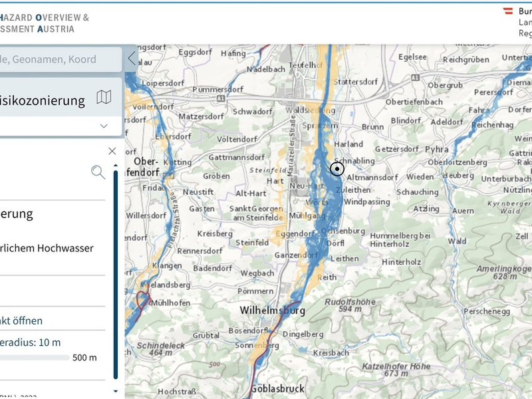
Task: Expand the chevron below the Risikozonierung card
Action: click(x=103, y=126)
